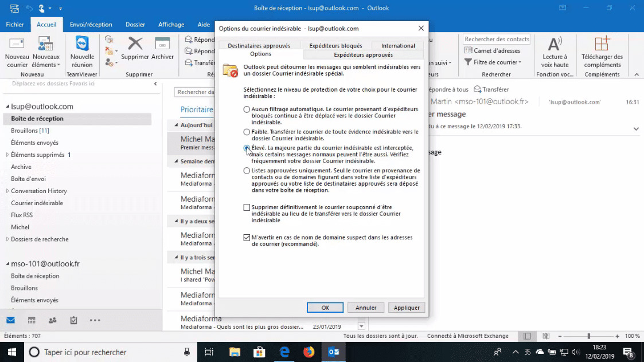Open the Envoi/réception ribbon tab
Screen dimensions: 644x362
coord(91,25)
